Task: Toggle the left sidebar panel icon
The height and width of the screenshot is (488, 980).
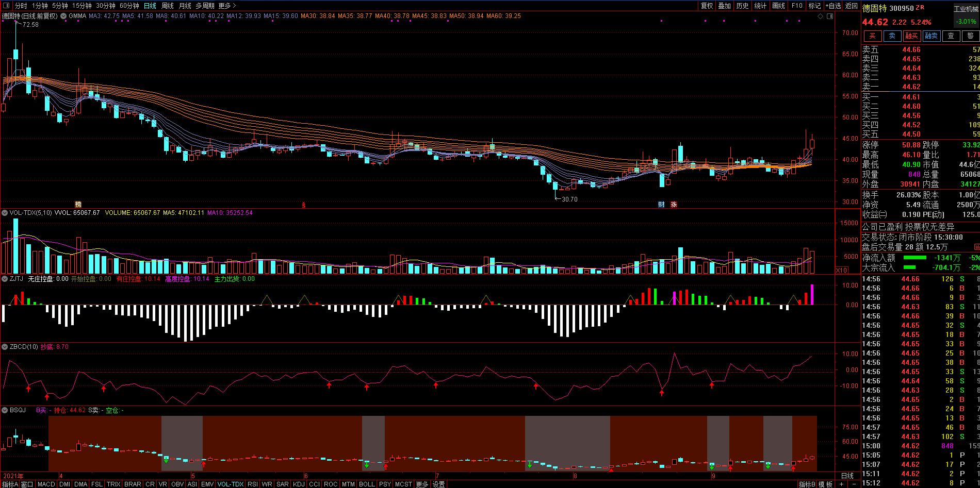Action: (x=6, y=6)
